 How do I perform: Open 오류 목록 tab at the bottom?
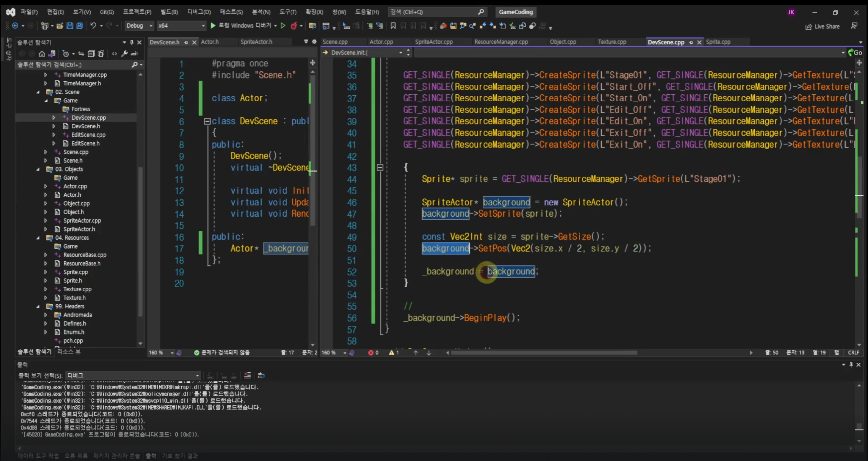point(76,456)
